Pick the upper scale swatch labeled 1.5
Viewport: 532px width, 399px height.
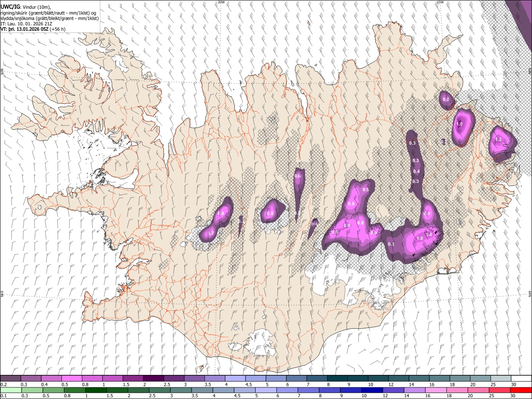click(133, 379)
